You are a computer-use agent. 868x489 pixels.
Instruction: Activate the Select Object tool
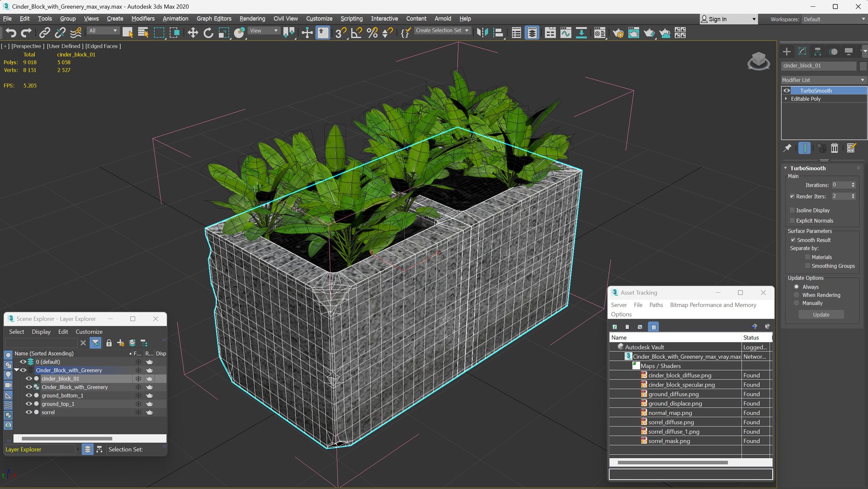pos(128,33)
